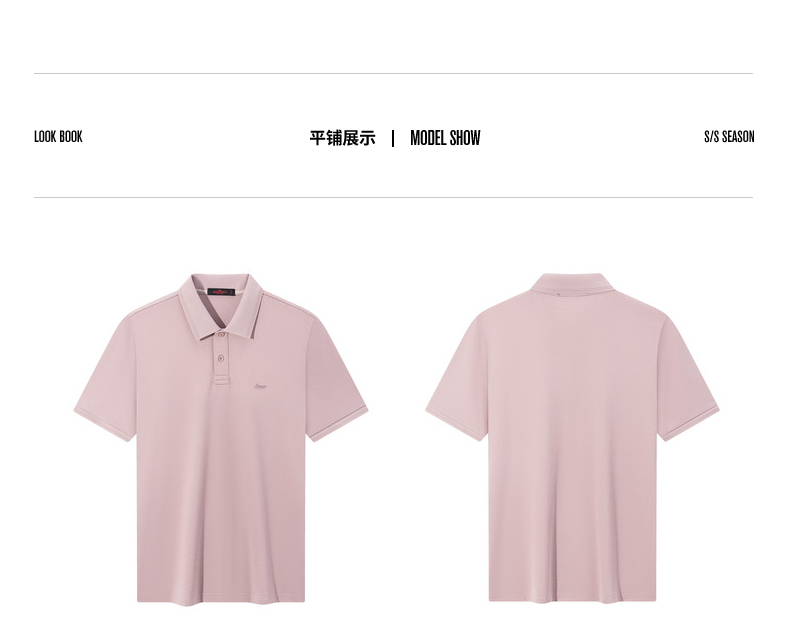Viewport: 790px width, 628px height.
Task: Click the top button on the placket
Action: point(222,334)
